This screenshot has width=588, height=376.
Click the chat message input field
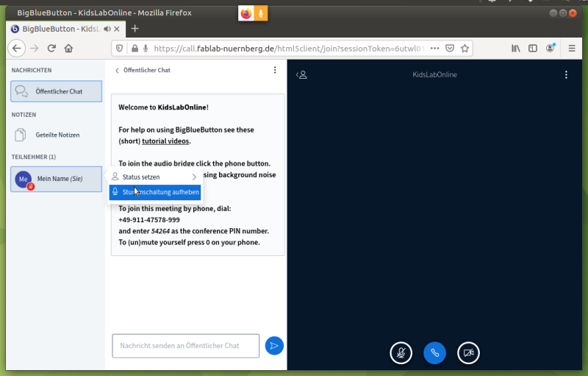(x=185, y=345)
